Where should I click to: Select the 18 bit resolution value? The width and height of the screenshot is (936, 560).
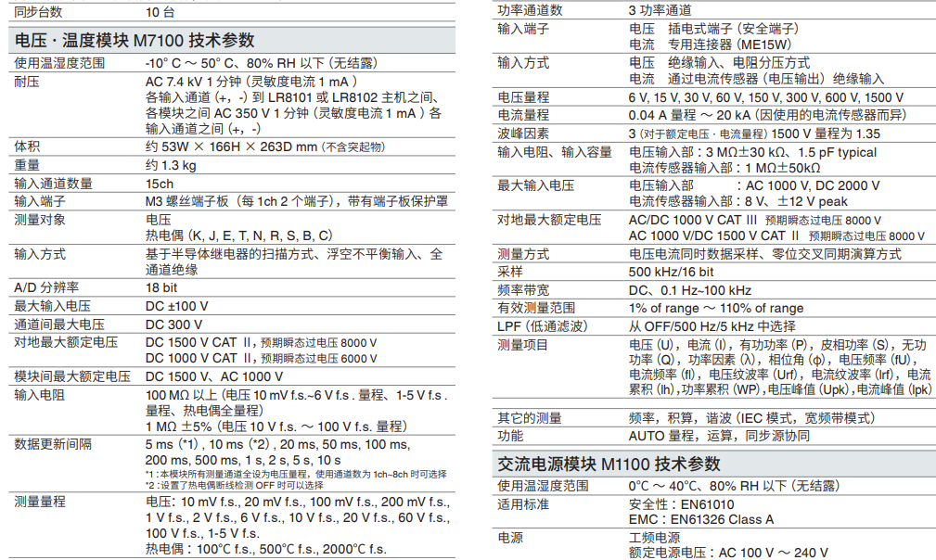tap(161, 288)
